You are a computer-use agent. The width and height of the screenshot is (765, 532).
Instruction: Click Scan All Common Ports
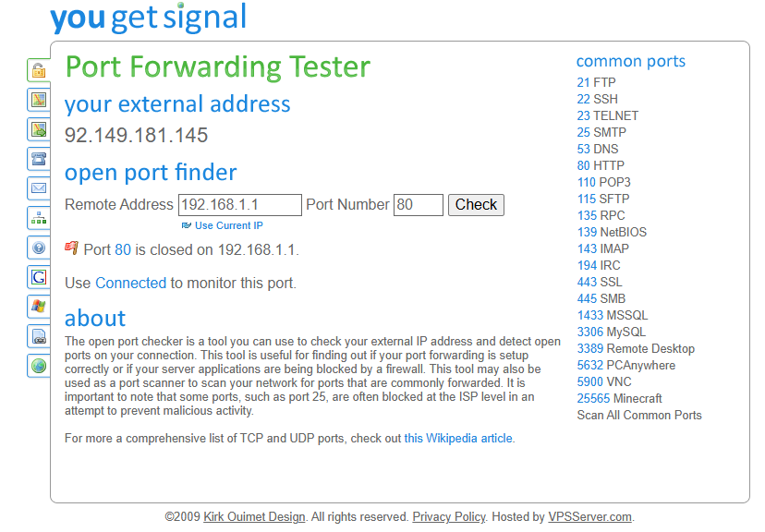639,416
